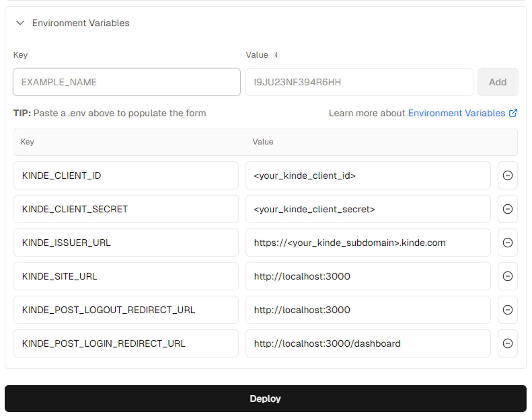Remove the KINDE_POST_LOGIN_REDIRECT_URL variable row

[x=507, y=343]
